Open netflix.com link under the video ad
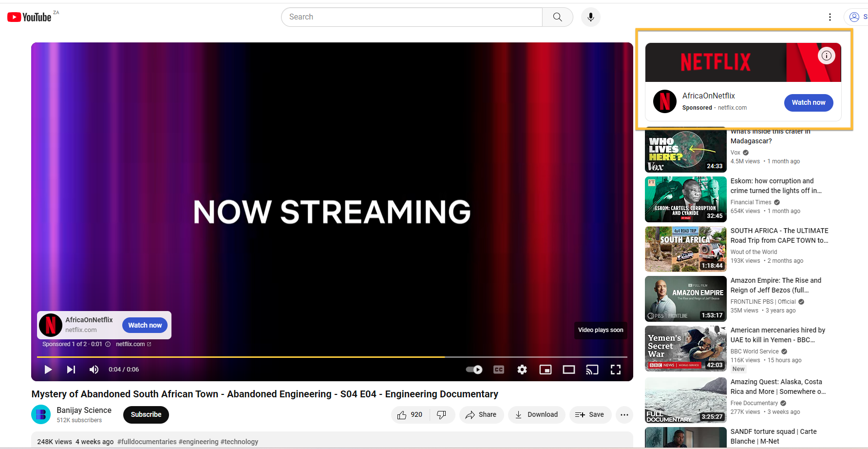 [x=133, y=344]
